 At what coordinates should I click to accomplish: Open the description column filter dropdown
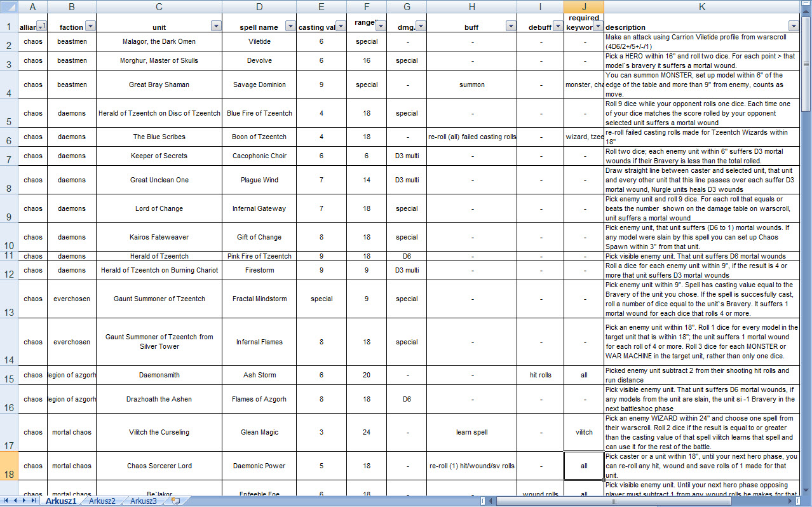pos(794,27)
